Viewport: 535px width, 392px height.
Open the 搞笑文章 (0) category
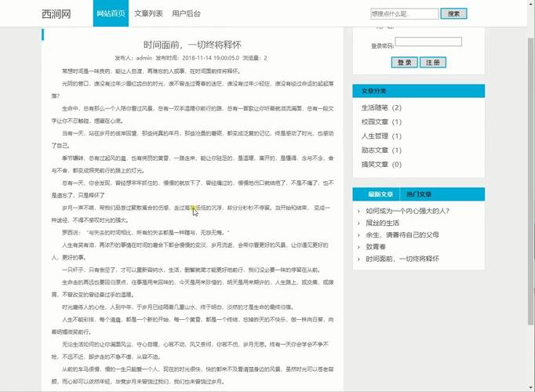pyautogui.click(x=381, y=165)
